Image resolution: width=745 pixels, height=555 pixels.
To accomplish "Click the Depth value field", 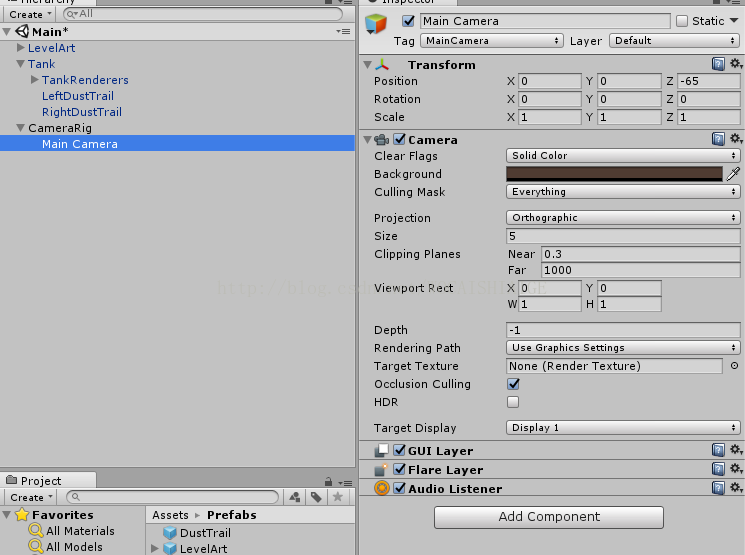I will (x=623, y=330).
